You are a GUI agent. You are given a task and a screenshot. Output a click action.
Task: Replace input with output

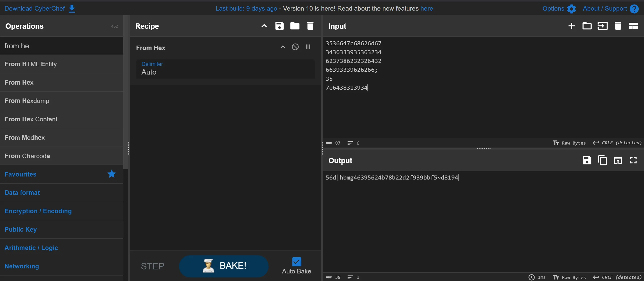point(618,160)
